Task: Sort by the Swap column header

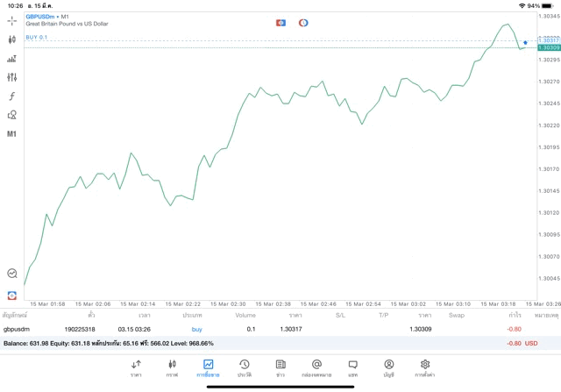Action: tap(457, 316)
